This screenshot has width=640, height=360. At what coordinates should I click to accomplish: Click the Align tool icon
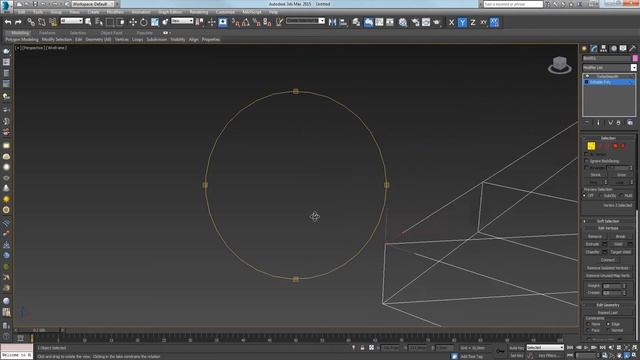click(x=343, y=22)
